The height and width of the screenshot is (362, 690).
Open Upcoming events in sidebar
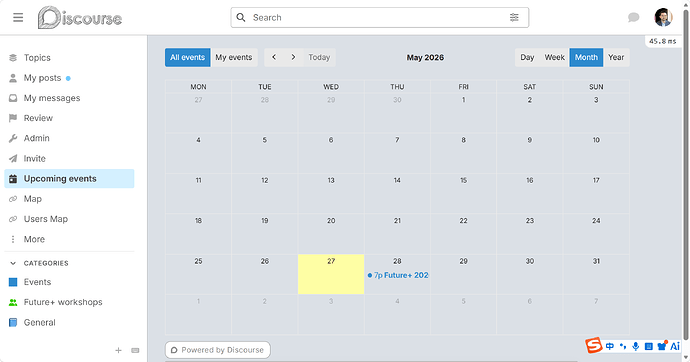coord(69,179)
